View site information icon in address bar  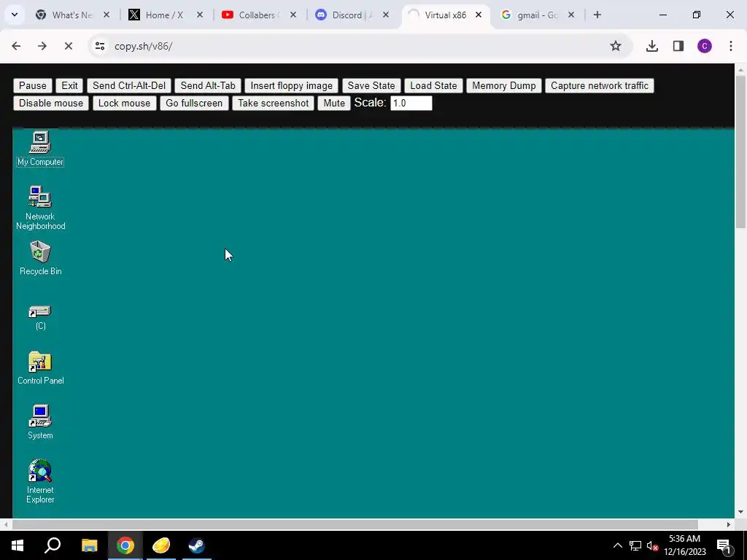(x=100, y=46)
